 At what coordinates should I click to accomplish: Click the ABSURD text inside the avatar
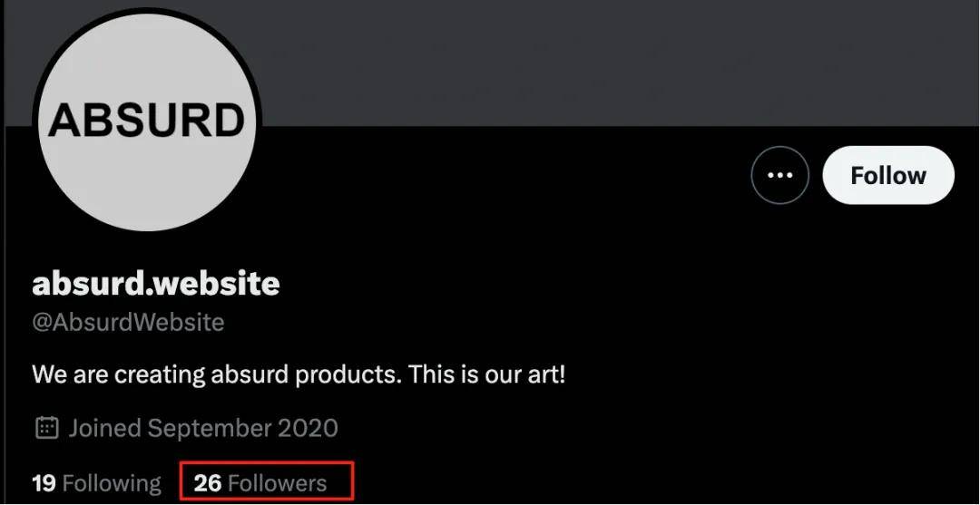tap(146, 120)
